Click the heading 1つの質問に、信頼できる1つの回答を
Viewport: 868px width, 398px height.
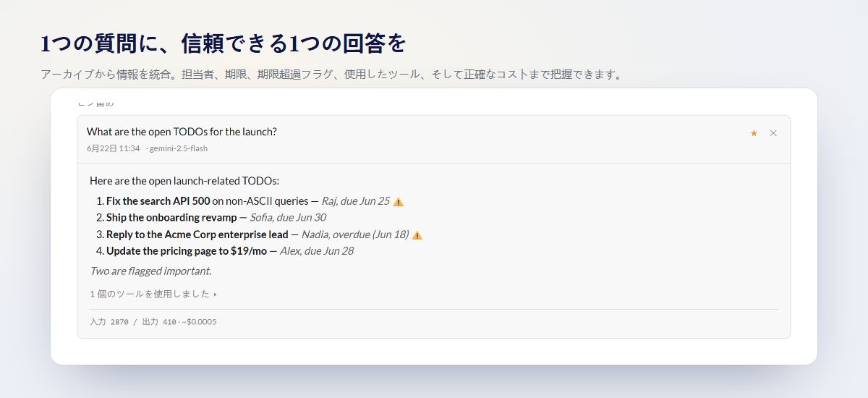[224, 43]
